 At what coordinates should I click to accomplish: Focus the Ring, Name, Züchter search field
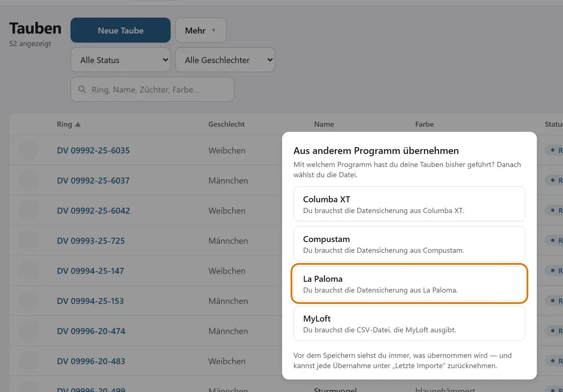pos(152,89)
